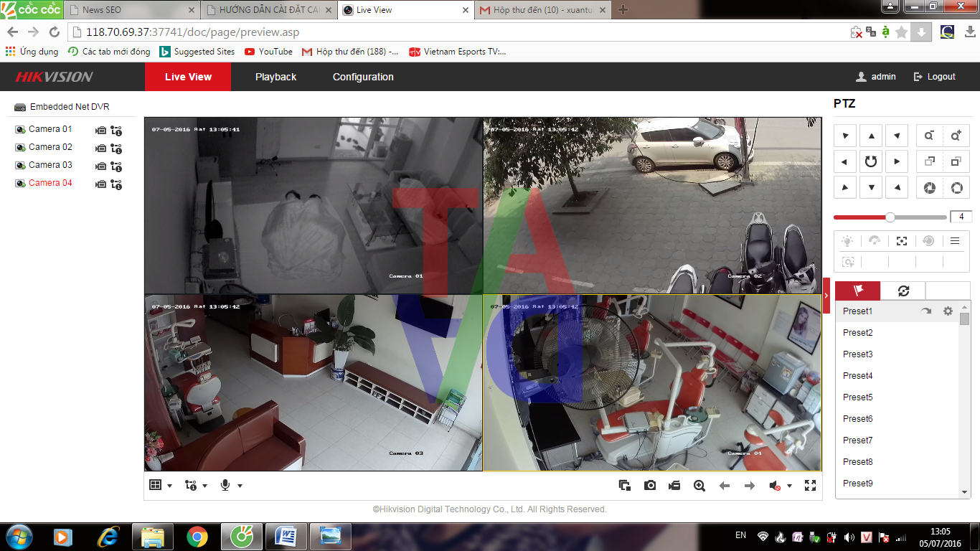The height and width of the screenshot is (551, 980).
Task: Click the PTZ auto-scan icon
Action: point(870,161)
